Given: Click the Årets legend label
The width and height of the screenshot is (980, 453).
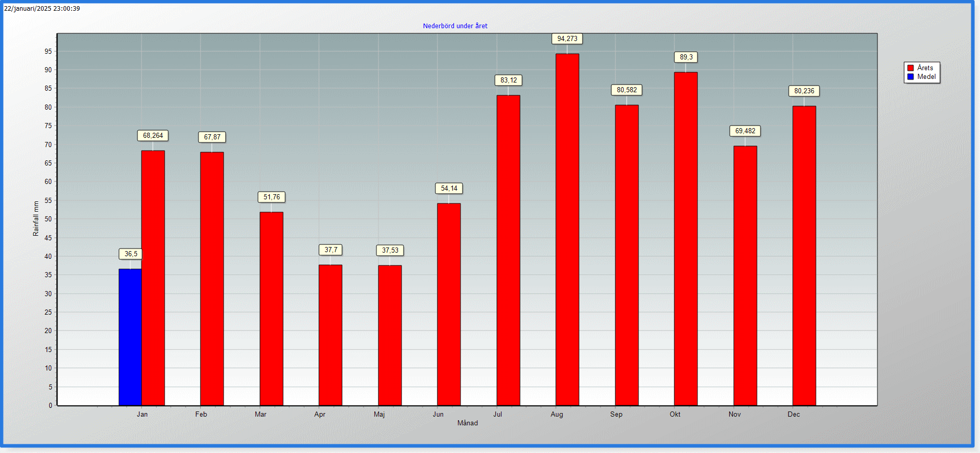Looking at the screenshot, I should coord(925,68).
